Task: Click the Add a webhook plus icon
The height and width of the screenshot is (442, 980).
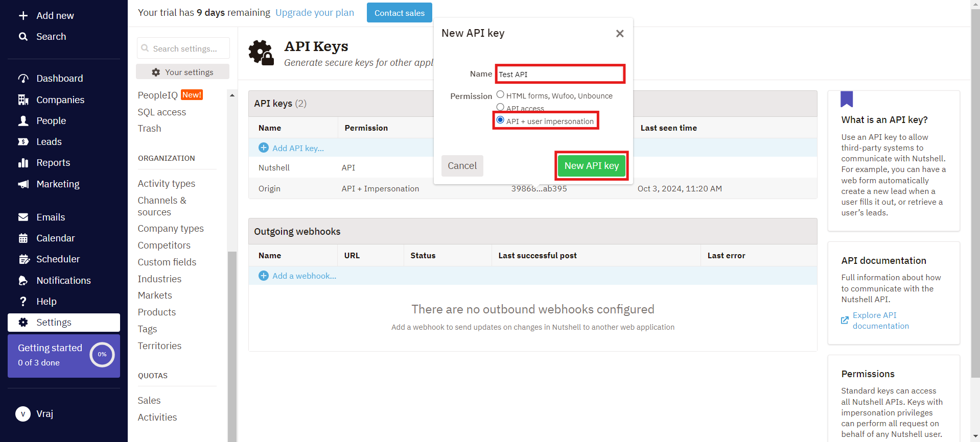Action: click(x=264, y=276)
